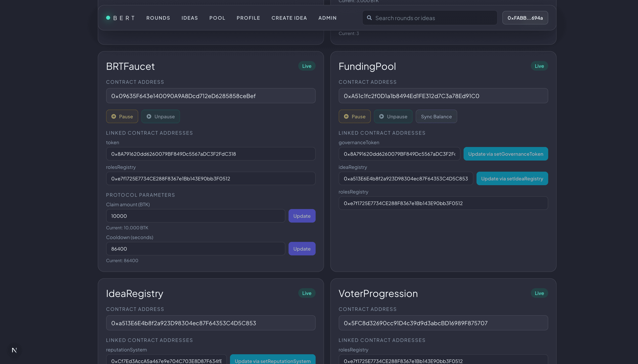This screenshot has height=364, width=638.
Task: Click the magnifier icon in the search bar
Action: pos(369,18)
